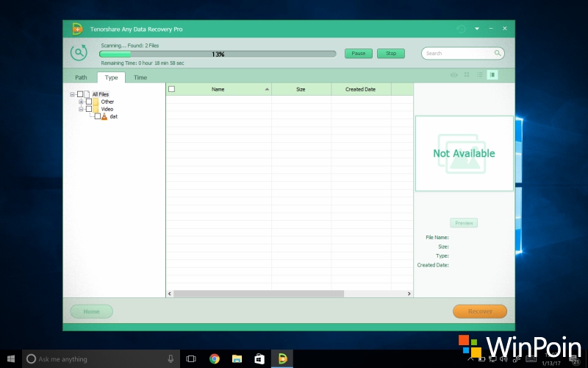Viewport: 588px width, 368px height.
Task: Click the scrollbar right arrow
Action: (409, 294)
